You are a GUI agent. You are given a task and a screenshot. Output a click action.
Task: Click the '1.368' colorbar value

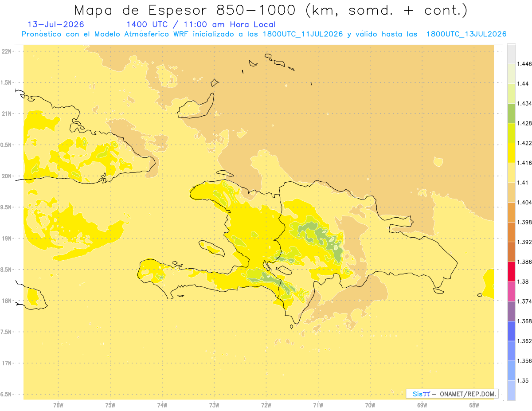pyautogui.click(x=524, y=321)
